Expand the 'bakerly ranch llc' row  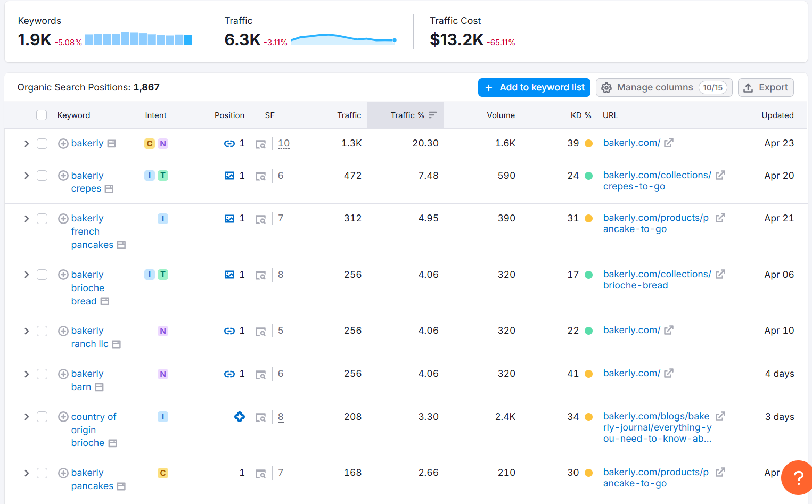coord(26,331)
